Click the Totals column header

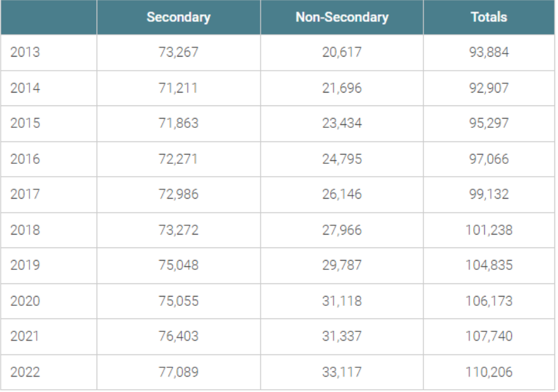click(x=489, y=17)
